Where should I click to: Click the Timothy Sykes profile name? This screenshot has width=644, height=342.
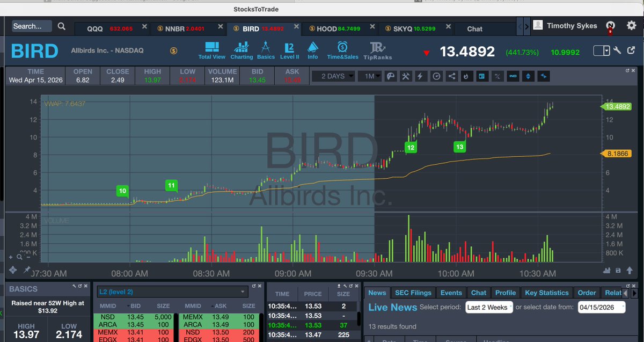(572, 25)
